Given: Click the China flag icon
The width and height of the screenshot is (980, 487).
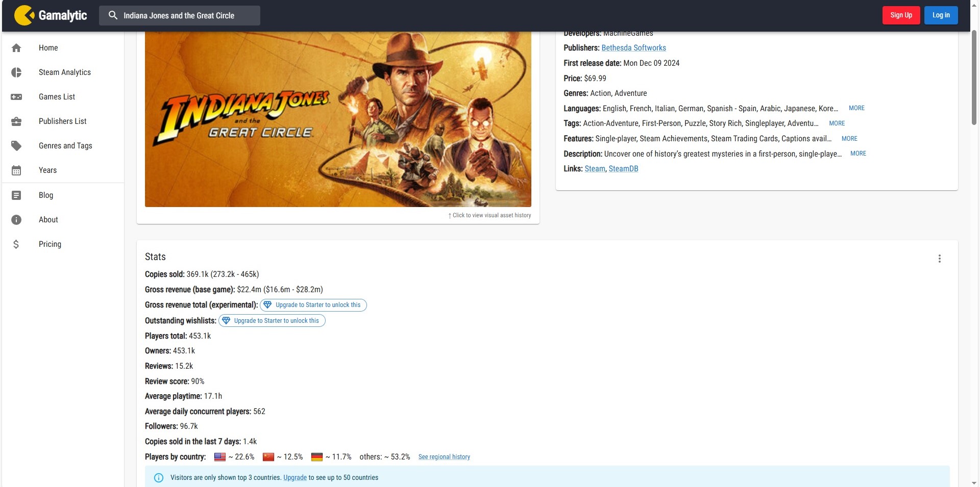Looking at the screenshot, I should click(268, 457).
